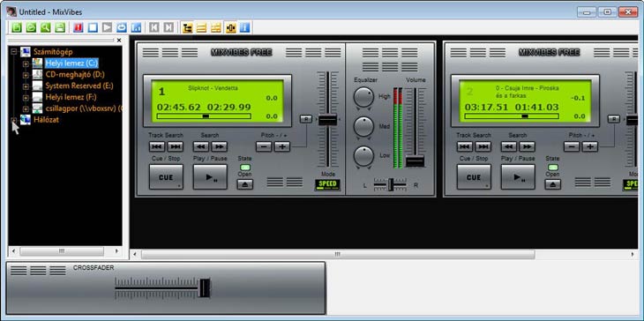
Task: Click the green open folder toolbar icon
Action: click(31, 27)
